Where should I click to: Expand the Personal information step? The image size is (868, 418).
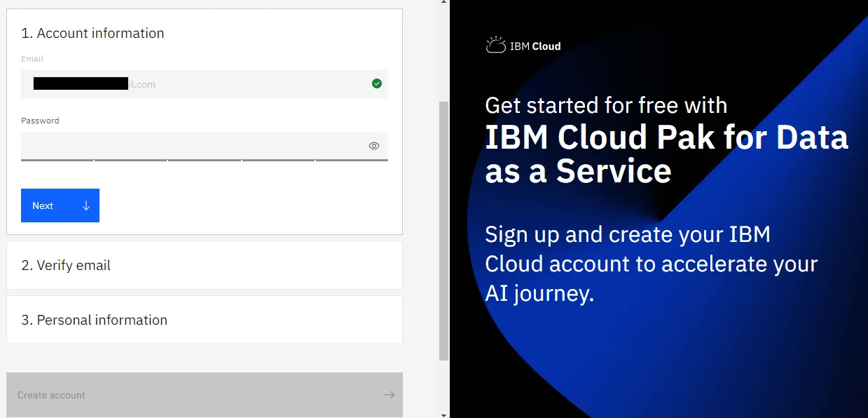coord(205,320)
